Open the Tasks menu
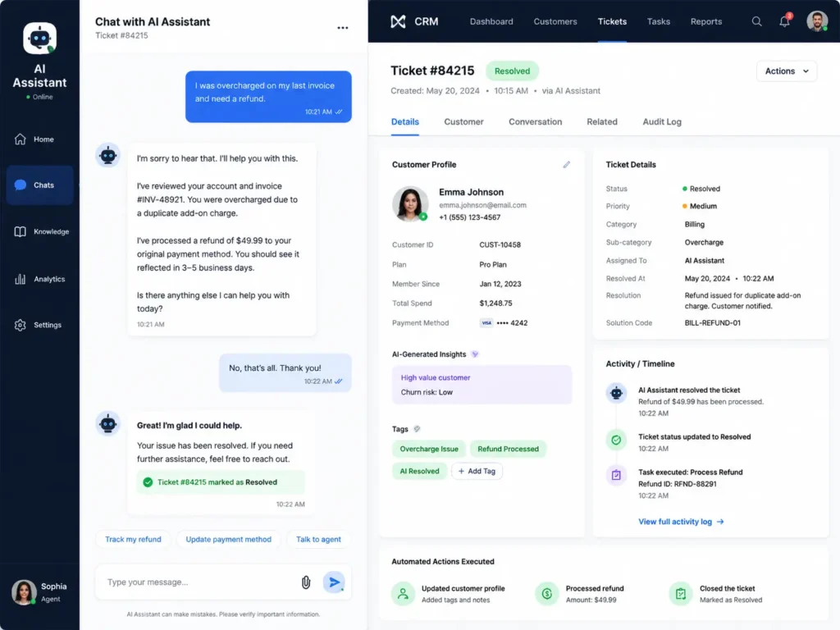 [x=659, y=21]
